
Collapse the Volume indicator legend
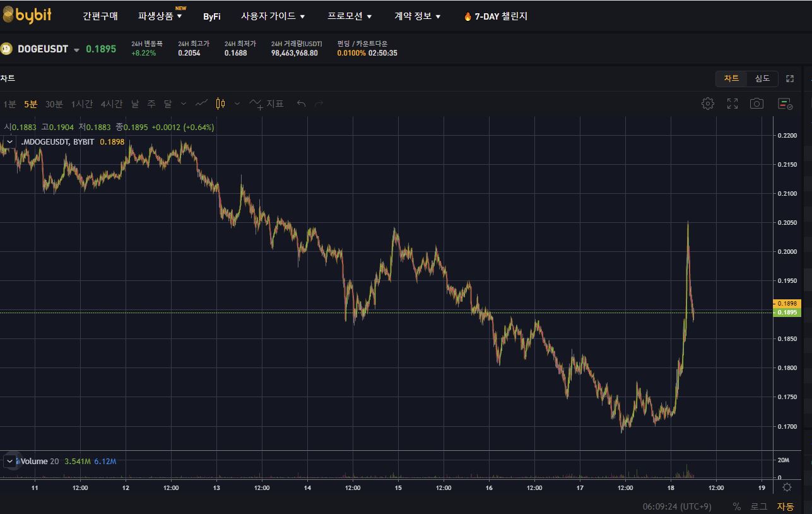click(9, 461)
